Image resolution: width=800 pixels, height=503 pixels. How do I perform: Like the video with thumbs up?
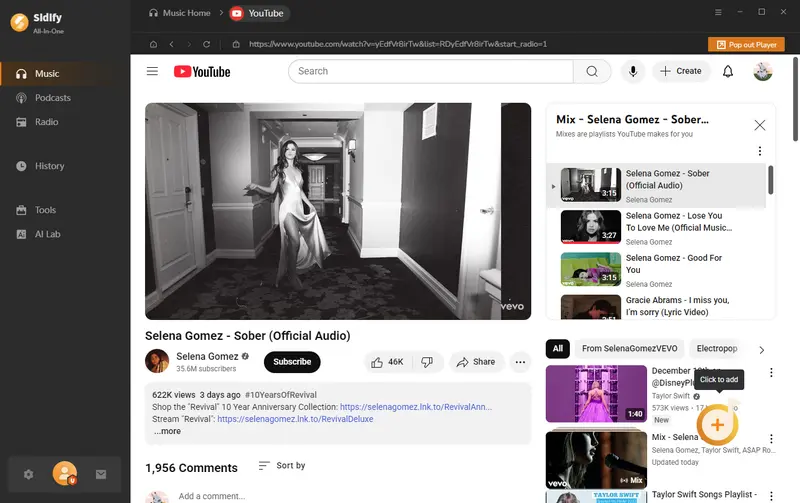click(388, 362)
